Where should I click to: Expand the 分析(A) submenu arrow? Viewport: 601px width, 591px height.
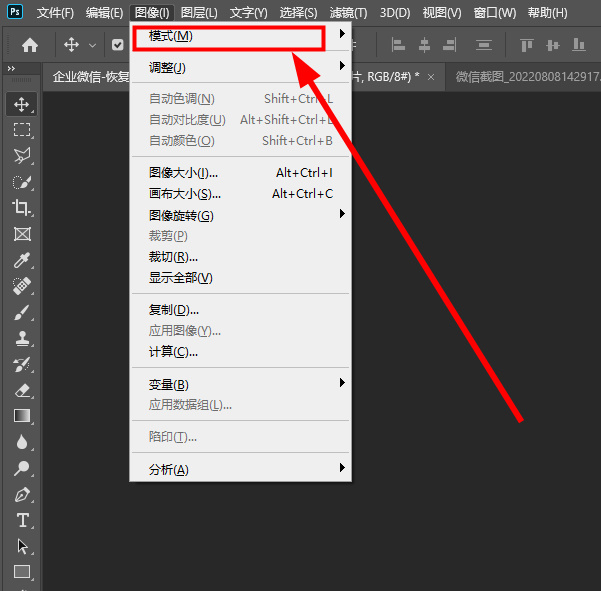[x=342, y=468]
